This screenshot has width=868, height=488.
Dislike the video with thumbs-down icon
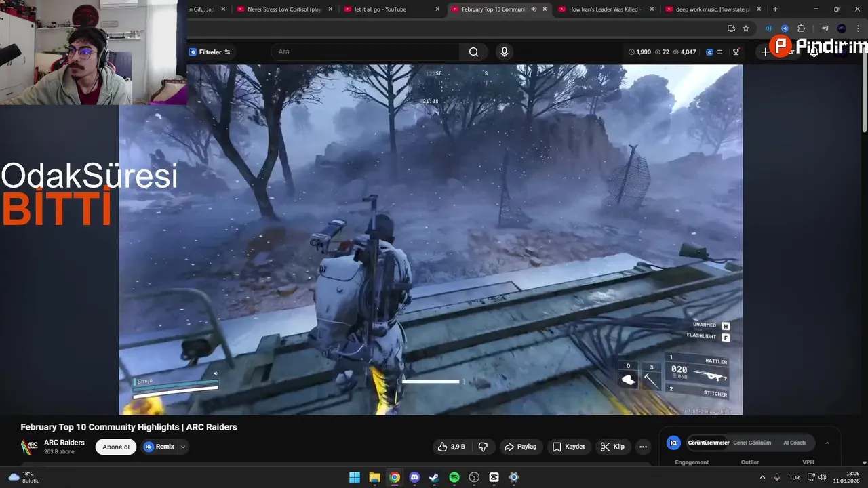(x=483, y=447)
